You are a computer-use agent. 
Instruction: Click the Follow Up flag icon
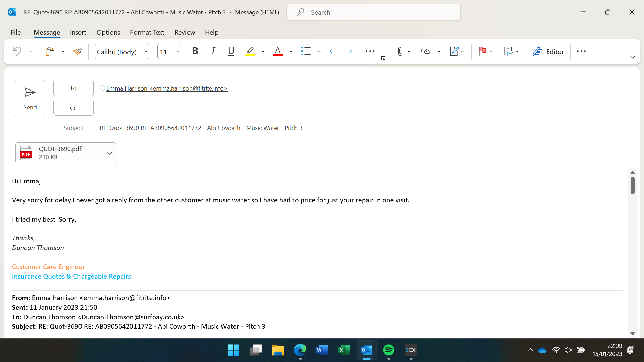click(482, 51)
